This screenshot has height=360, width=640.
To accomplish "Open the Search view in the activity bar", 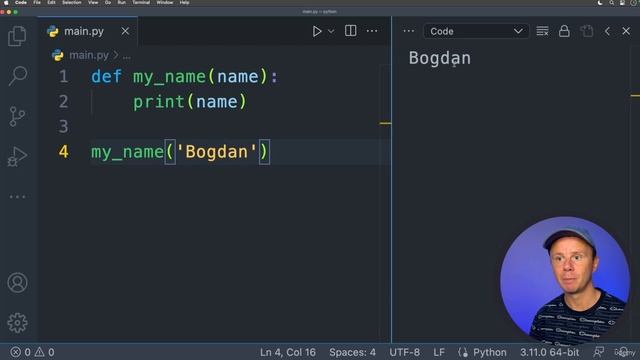I will (x=18, y=76).
